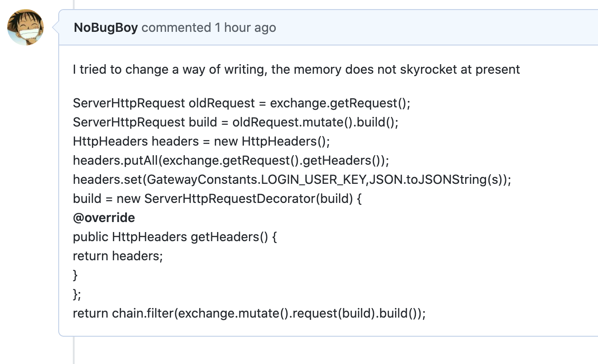This screenshot has height=364, width=598.
Task: Open the NoBugBoy username profile link
Action: [x=106, y=28]
